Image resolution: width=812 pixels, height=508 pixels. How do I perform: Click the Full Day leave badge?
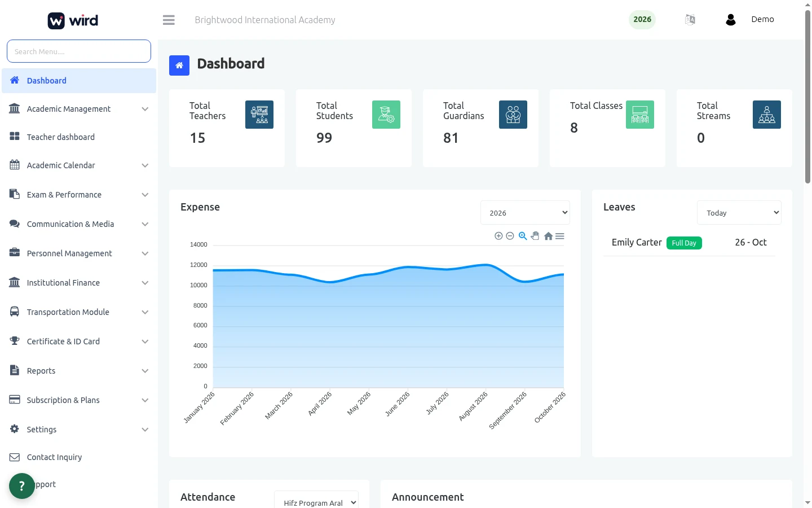point(684,243)
